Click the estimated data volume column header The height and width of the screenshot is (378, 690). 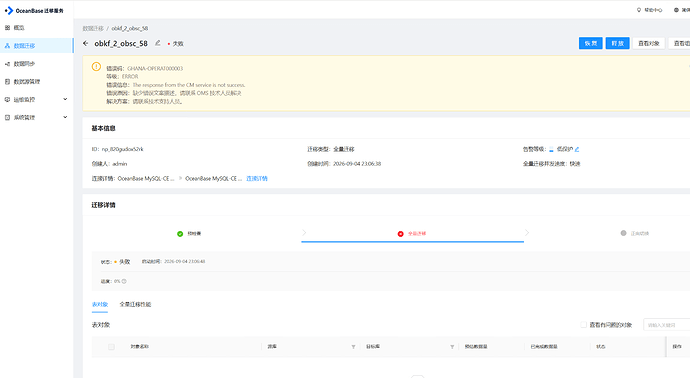pyautogui.click(x=476, y=347)
